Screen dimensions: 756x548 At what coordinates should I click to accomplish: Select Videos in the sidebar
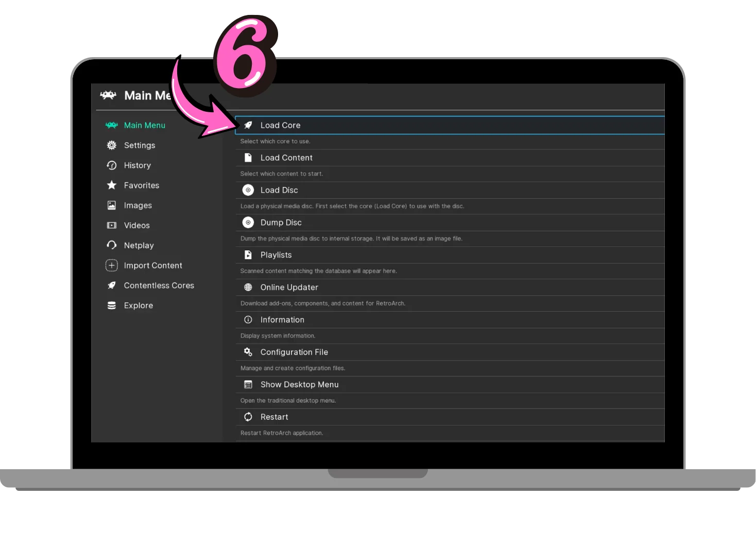(x=137, y=226)
